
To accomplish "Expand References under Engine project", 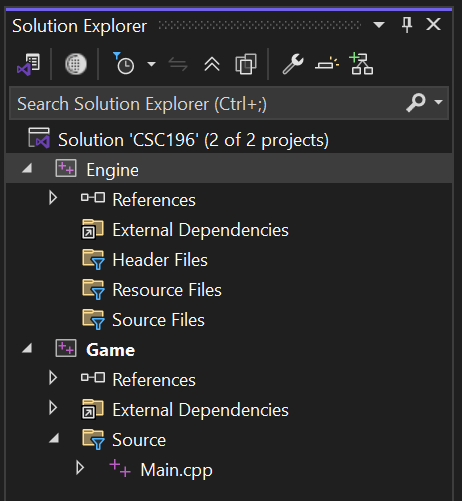I will click(53, 198).
